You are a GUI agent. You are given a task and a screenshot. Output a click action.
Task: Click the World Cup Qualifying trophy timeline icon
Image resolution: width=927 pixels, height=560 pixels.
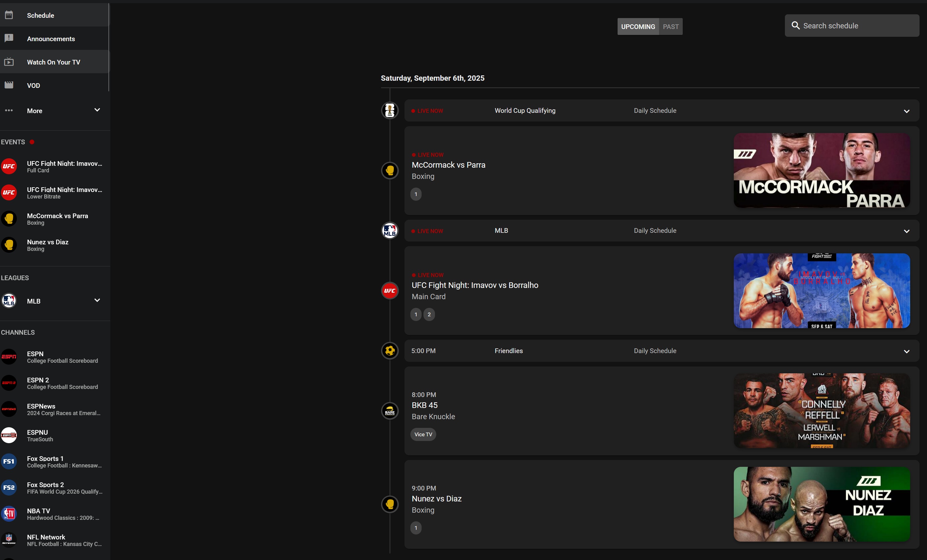[390, 111]
